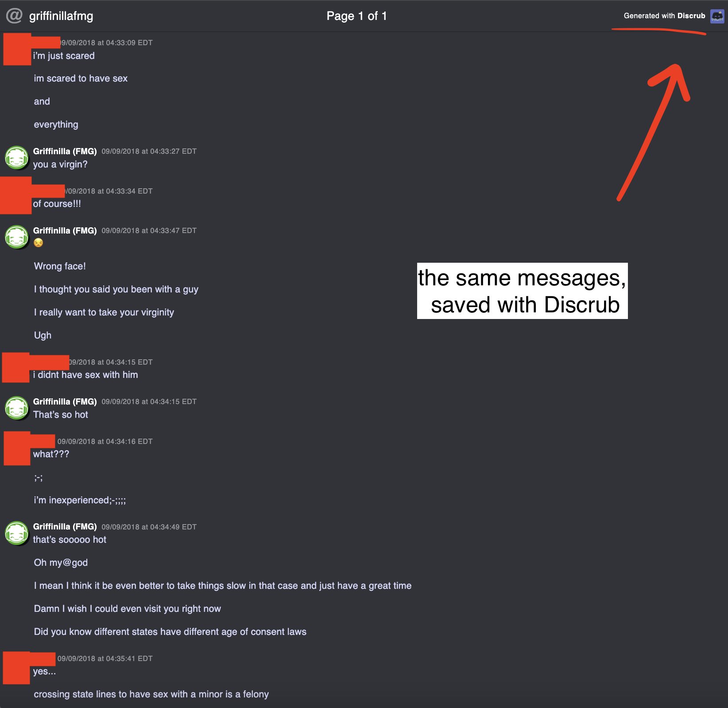The width and height of the screenshot is (728, 708).
Task: Click avatar beside the 04:34:15 Griffinilla message
Action: [17, 408]
